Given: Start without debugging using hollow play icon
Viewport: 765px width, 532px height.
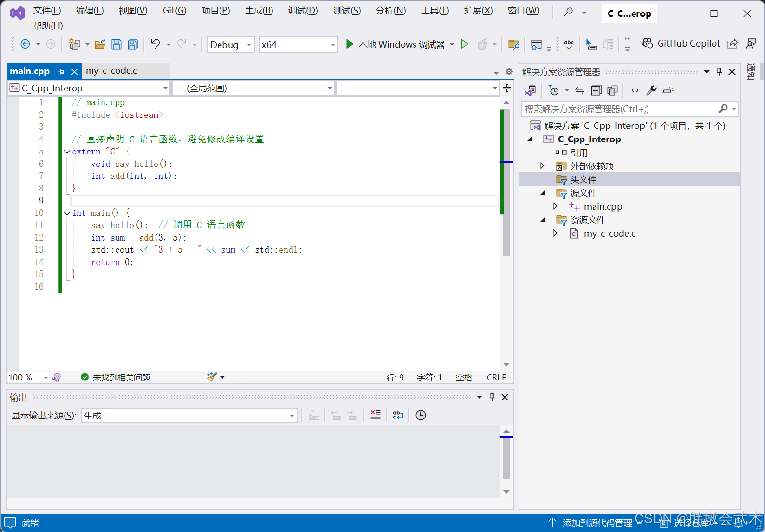Looking at the screenshot, I should click(x=464, y=44).
